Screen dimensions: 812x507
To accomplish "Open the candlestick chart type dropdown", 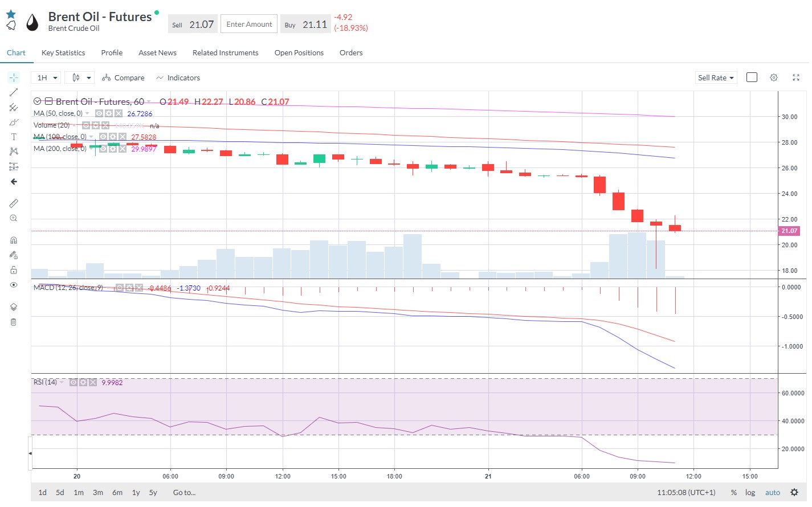I will pyautogui.click(x=80, y=77).
